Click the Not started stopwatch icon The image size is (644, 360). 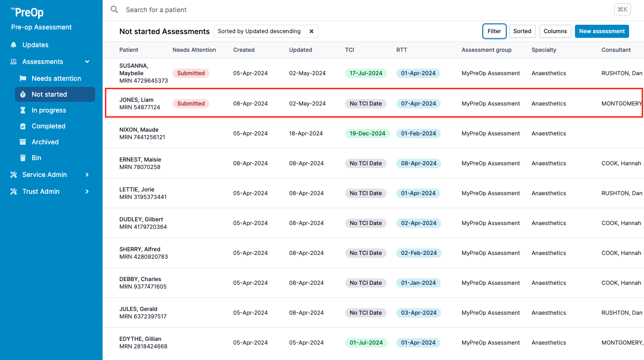tap(23, 94)
